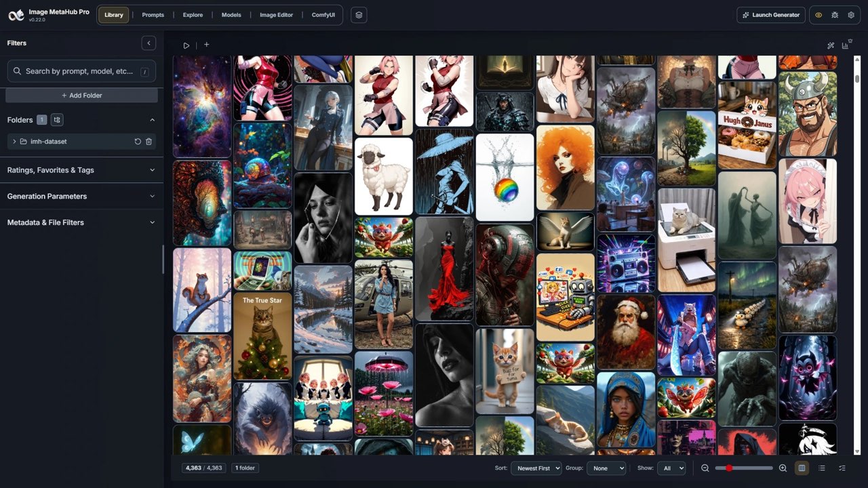Open the bug report icon

coord(835,15)
